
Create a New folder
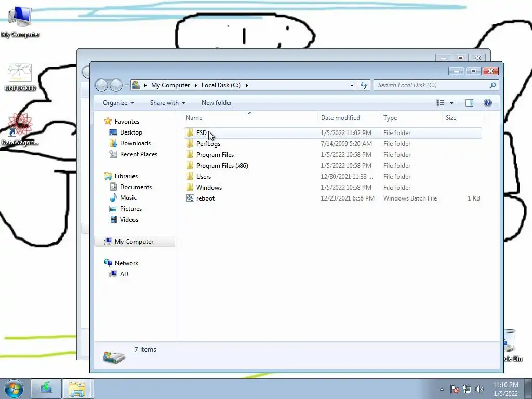coord(217,103)
